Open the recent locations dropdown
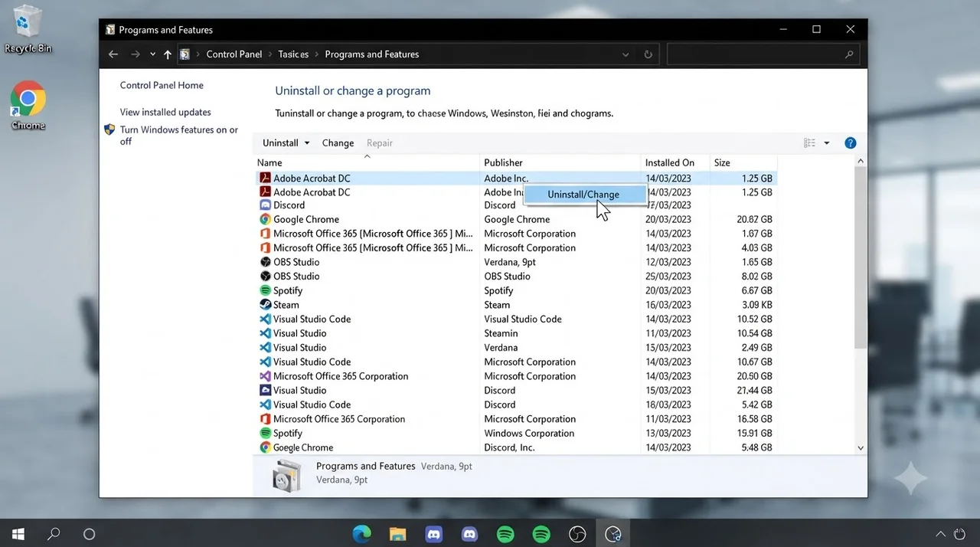 [x=153, y=54]
